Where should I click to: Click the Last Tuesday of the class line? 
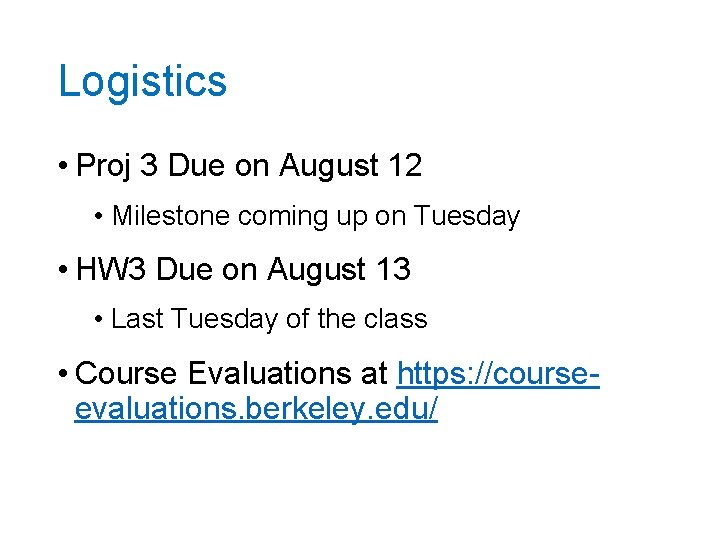tap(269, 319)
